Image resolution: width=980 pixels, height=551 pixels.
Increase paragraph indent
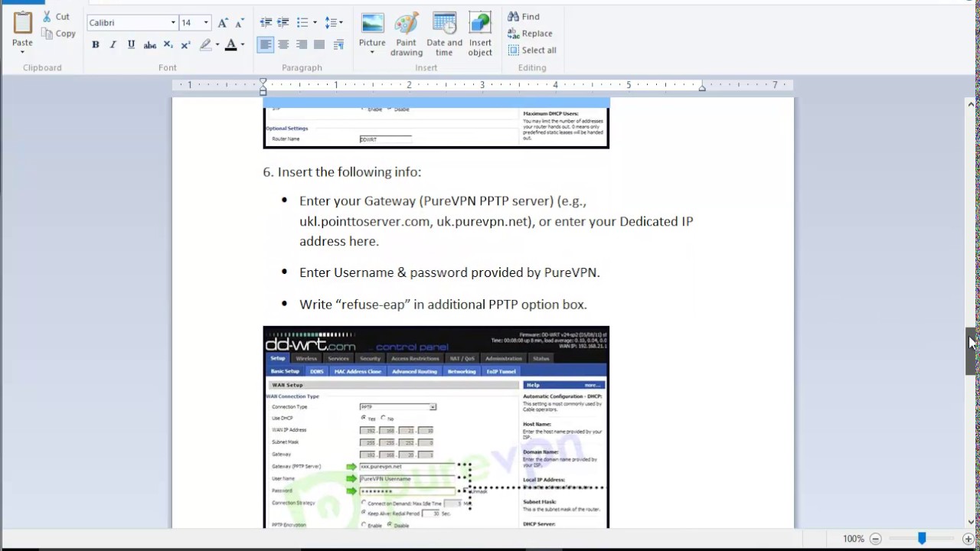click(283, 23)
